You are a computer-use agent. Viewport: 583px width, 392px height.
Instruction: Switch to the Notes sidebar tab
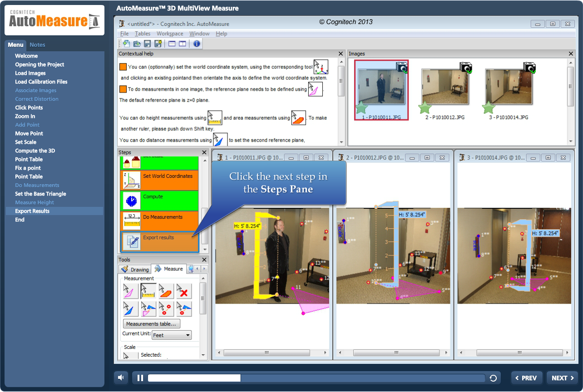click(37, 44)
